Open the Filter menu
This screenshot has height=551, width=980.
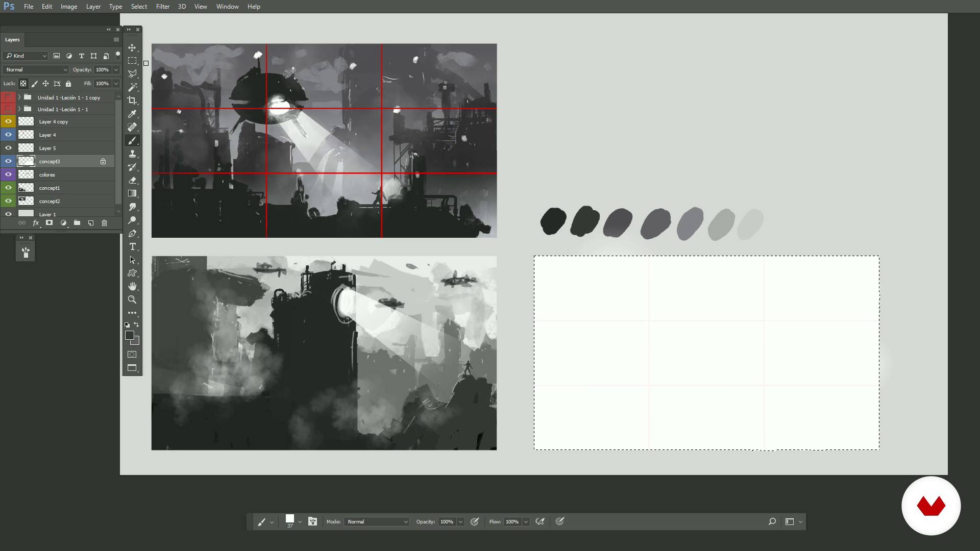(x=163, y=7)
